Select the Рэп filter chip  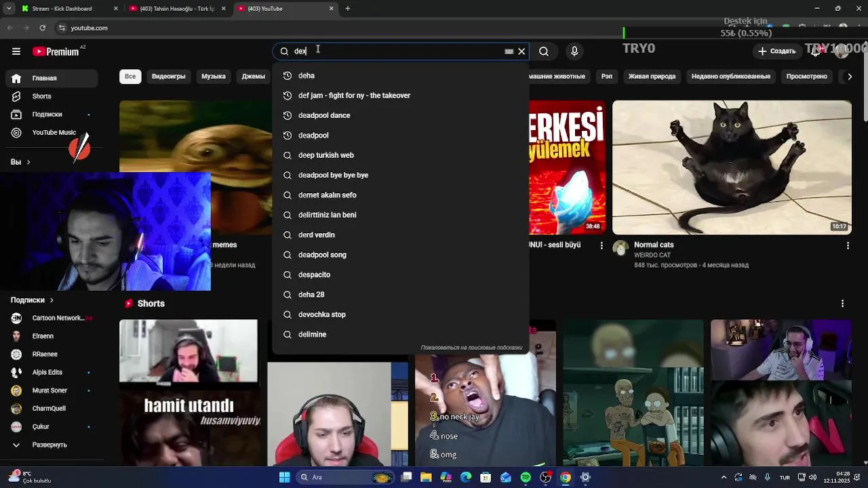(x=607, y=77)
